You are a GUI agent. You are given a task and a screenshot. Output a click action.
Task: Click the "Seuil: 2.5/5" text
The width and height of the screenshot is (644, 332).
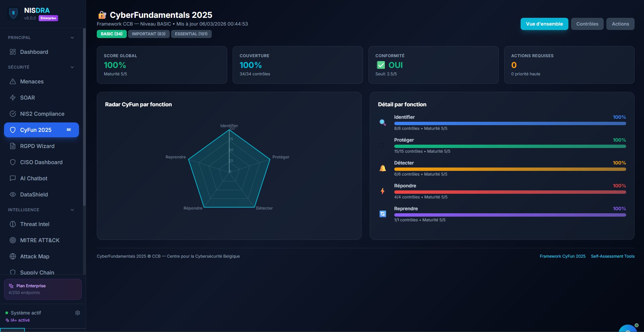pos(386,74)
